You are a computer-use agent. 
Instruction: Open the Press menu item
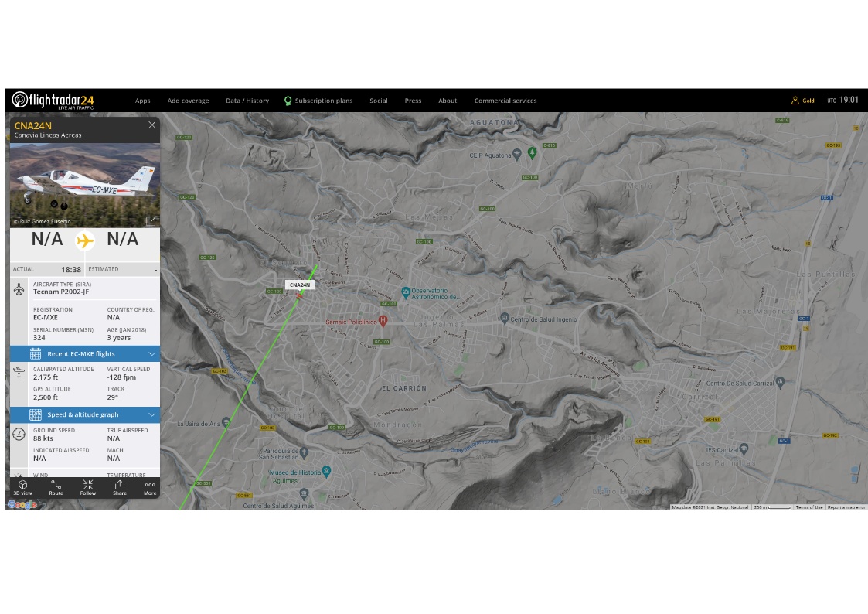point(413,101)
